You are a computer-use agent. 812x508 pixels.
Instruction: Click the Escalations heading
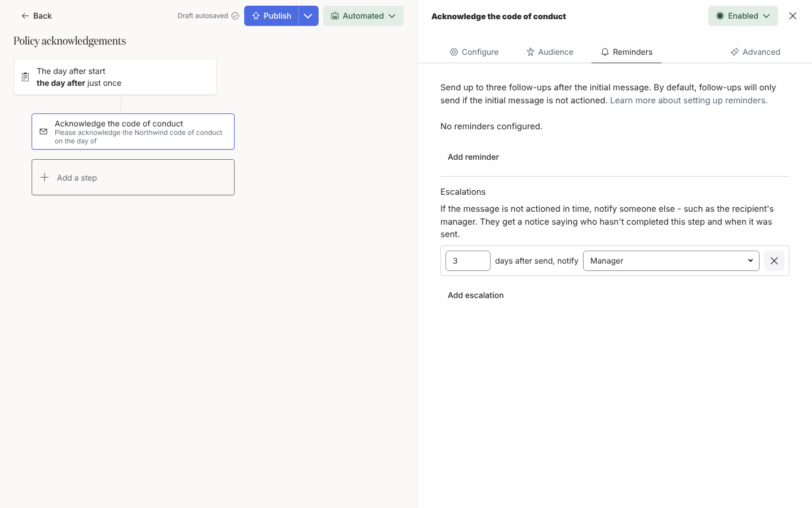pyautogui.click(x=463, y=192)
